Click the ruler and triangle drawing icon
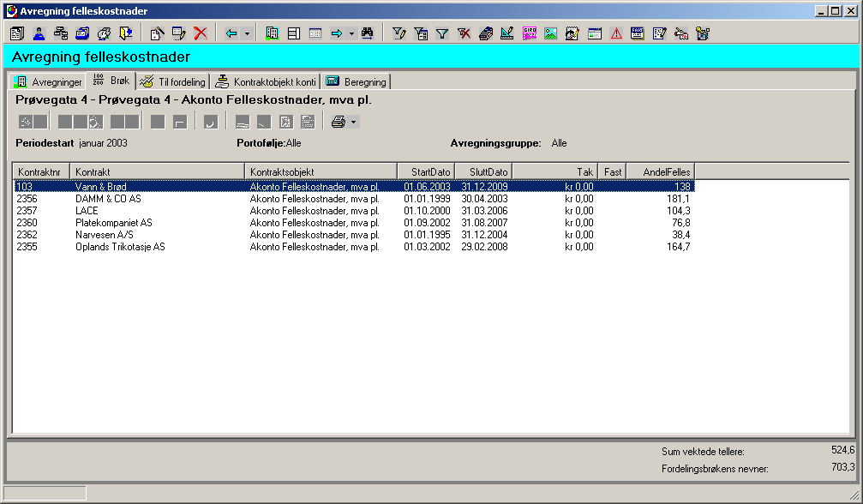The image size is (863, 504). 507,33
